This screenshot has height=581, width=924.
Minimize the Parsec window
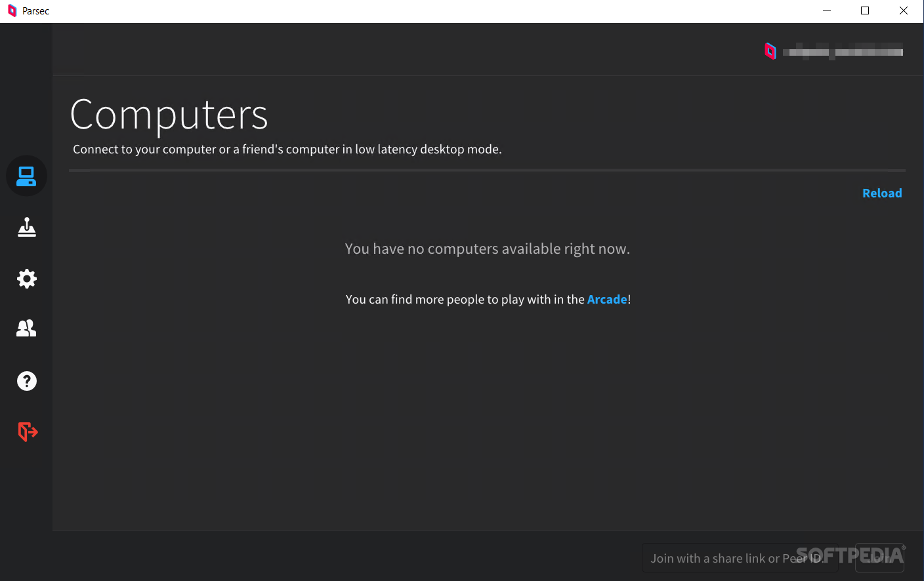tap(827, 10)
